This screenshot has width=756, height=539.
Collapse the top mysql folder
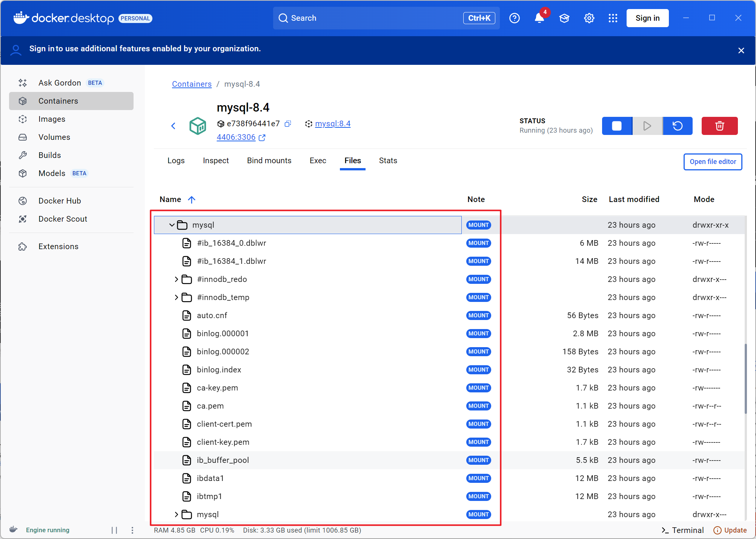coord(172,225)
